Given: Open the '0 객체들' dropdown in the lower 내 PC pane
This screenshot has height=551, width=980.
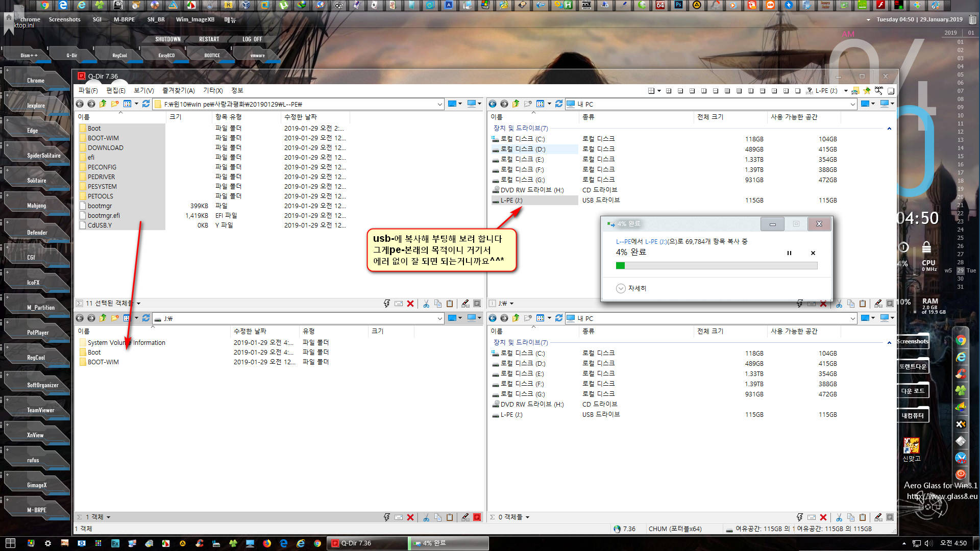Looking at the screenshot, I should pos(527,517).
